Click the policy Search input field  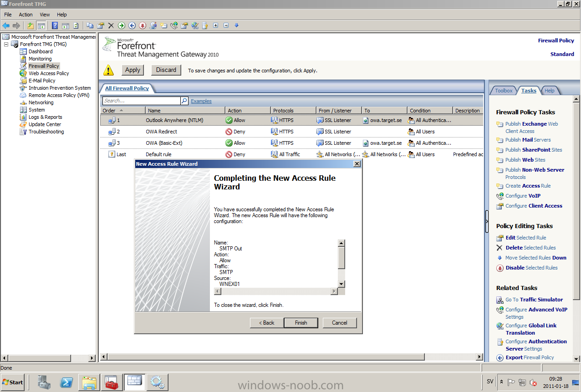(x=141, y=101)
